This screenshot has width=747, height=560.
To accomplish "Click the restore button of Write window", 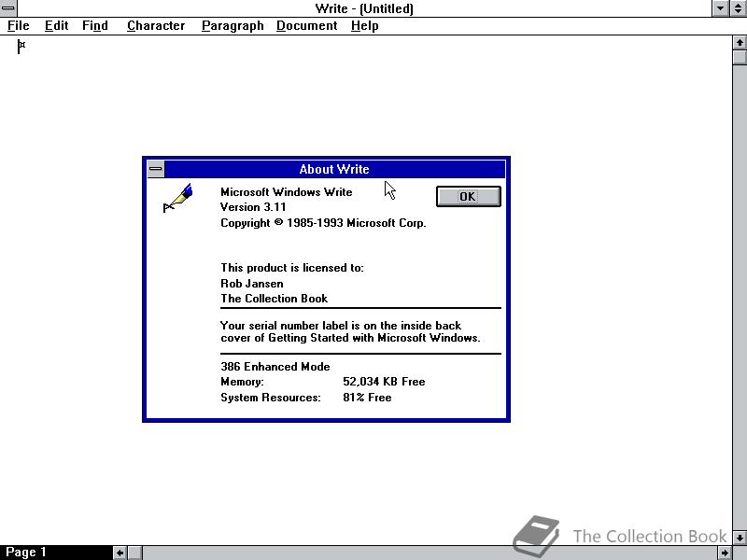I will 738,8.
